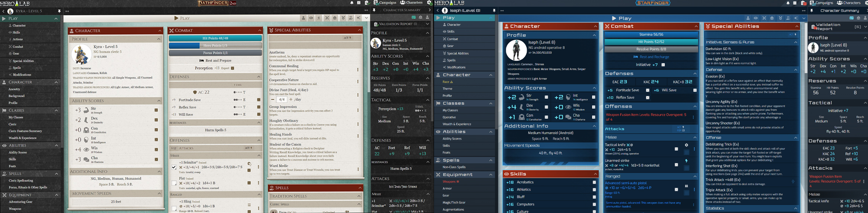Uncheck the +1 Scimitar attack checkbox

pyautogui.click(x=174, y=167)
